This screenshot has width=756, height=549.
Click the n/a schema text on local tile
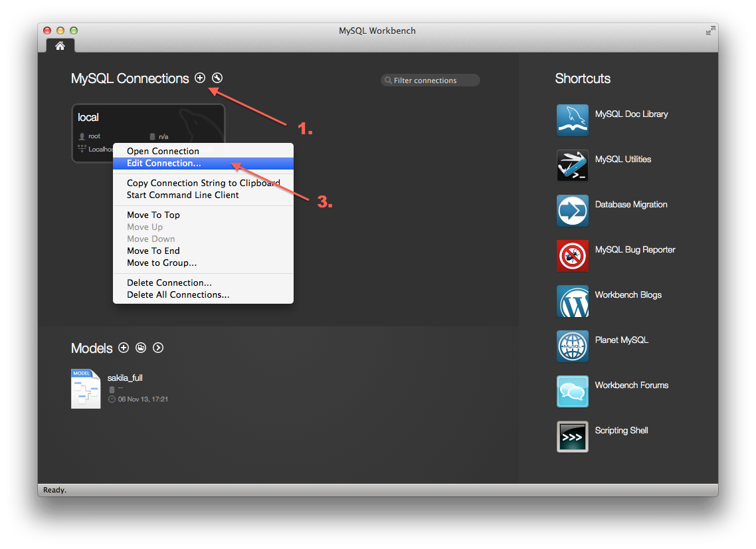pos(163,136)
